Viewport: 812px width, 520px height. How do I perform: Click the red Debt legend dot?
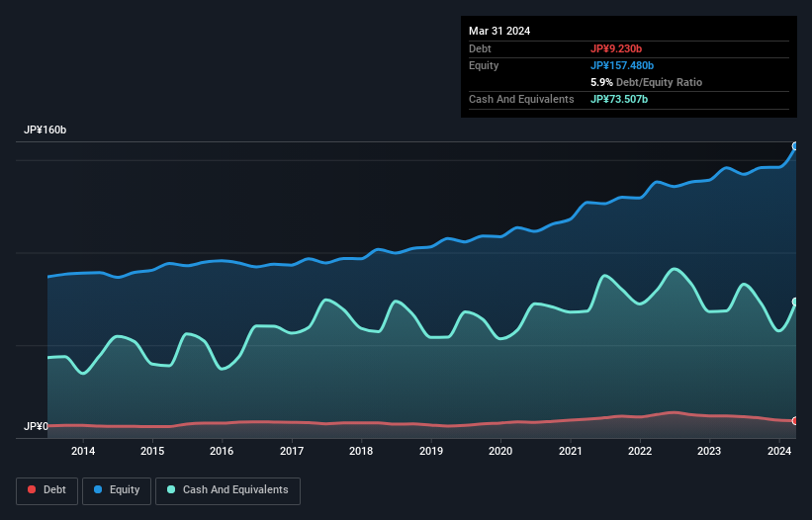32,489
